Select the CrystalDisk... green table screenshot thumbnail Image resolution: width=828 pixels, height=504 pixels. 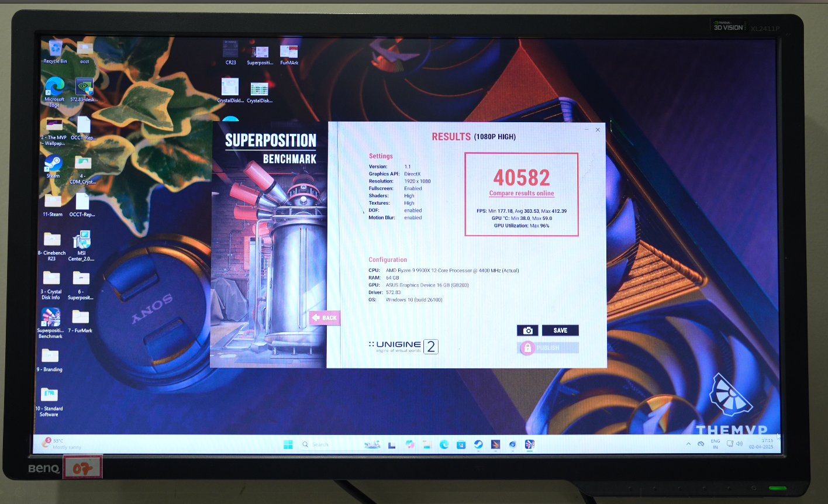(259, 92)
